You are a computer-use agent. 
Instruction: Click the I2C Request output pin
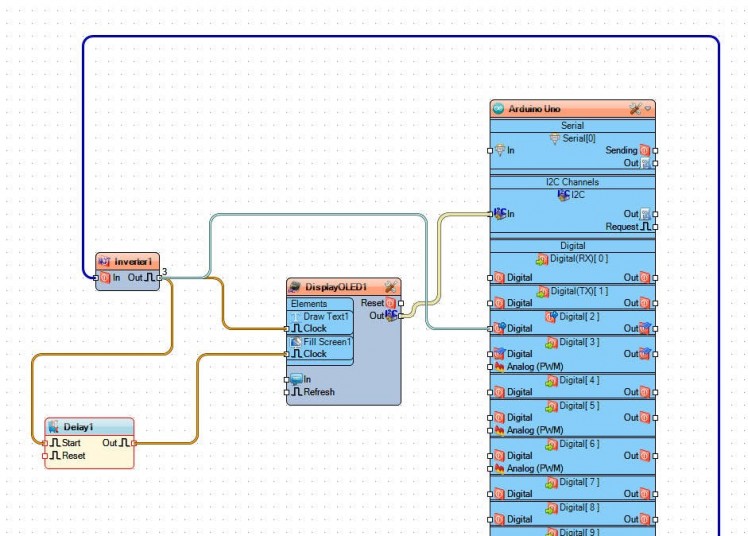[655, 227]
